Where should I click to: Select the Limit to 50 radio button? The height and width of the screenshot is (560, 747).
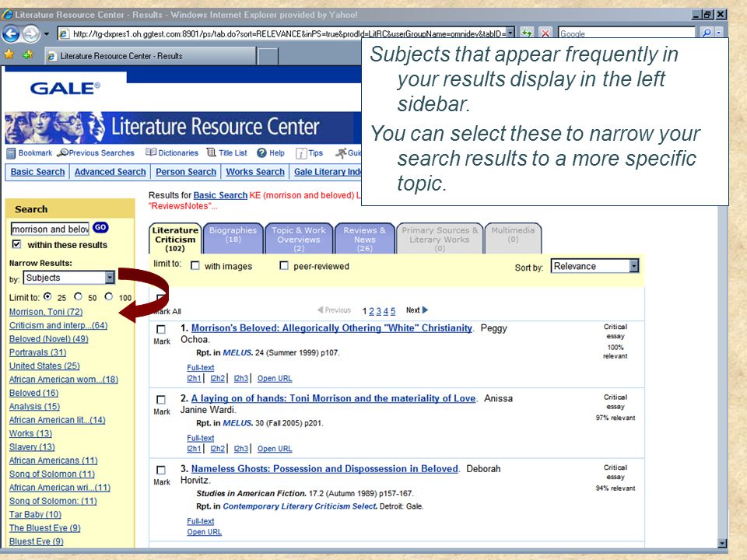tap(78, 296)
